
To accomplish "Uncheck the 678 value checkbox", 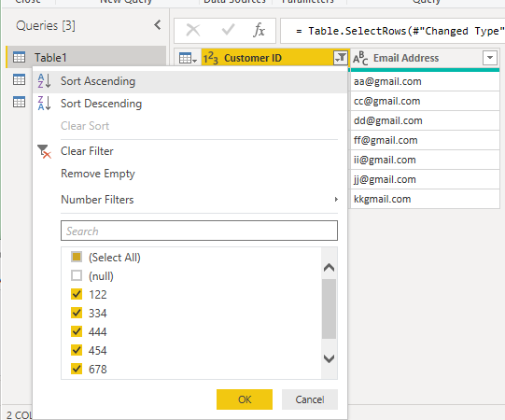I will click(x=77, y=369).
